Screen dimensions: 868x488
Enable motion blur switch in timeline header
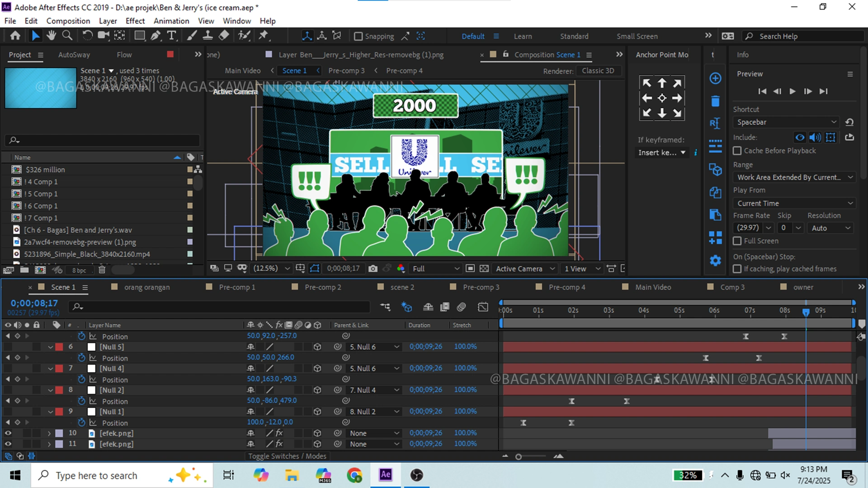pyautogui.click(x=461, y=307)
